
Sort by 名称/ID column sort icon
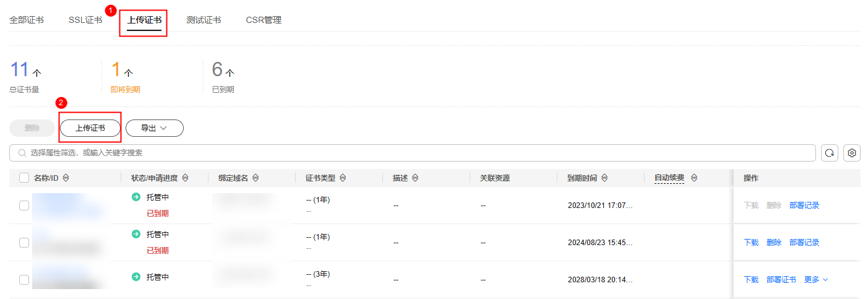coord(66,178)
